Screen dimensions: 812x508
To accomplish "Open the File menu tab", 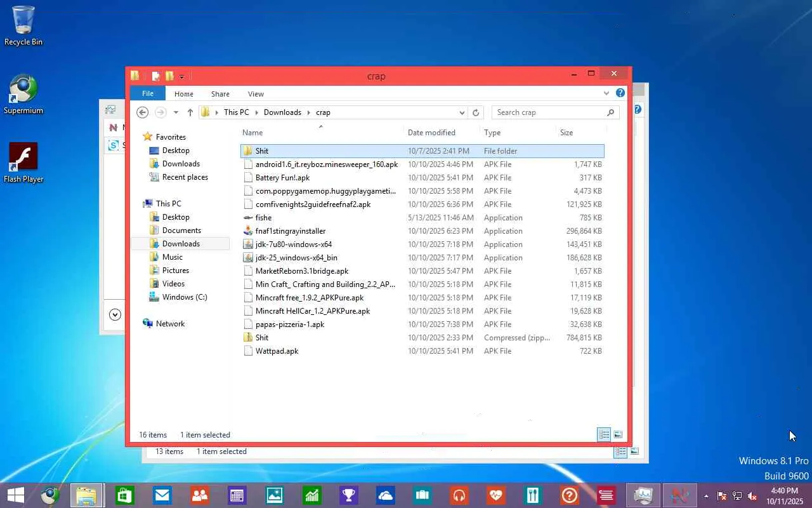I will coord(148,93).
